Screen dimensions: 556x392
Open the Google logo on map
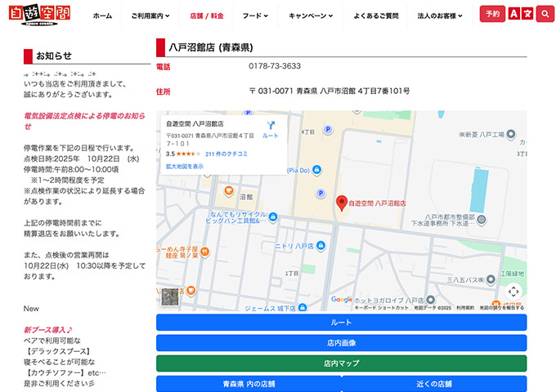tap(341, 299)
